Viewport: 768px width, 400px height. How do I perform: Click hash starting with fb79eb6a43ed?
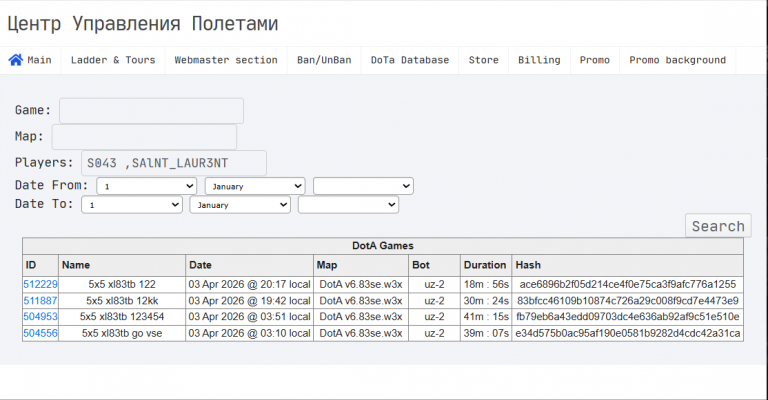627,317
